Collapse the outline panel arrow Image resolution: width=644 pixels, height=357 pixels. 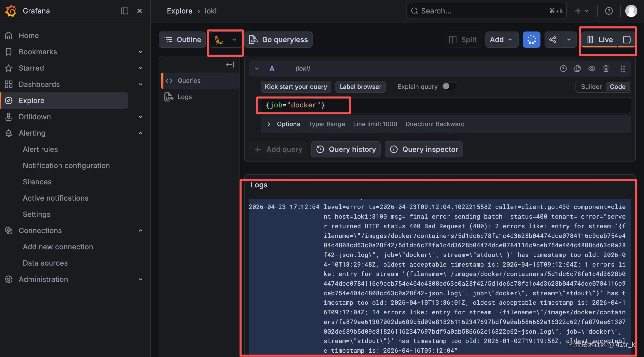230,64
